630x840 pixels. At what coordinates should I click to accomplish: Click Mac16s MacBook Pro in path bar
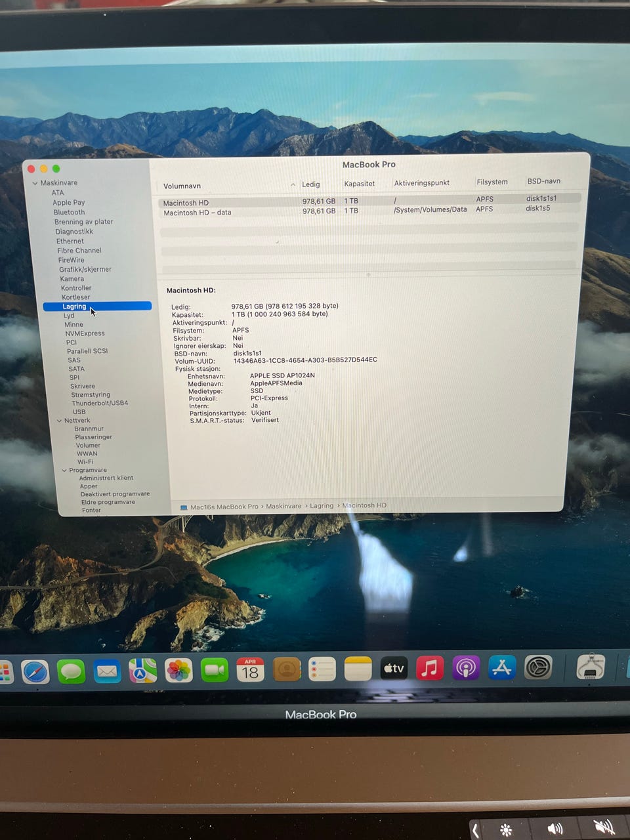tap(224, 507)
